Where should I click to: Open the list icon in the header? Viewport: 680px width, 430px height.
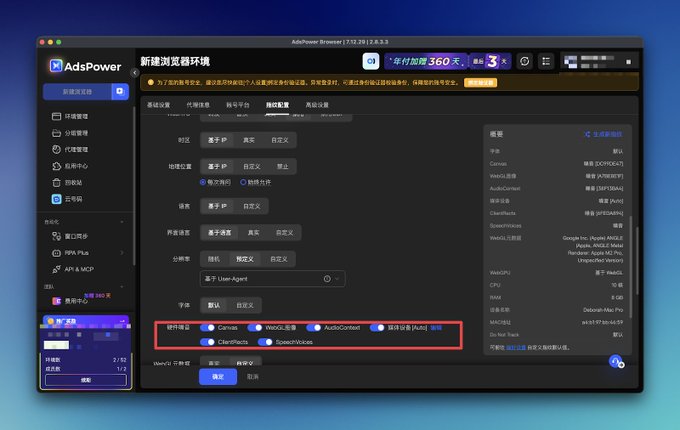click(x=546, y=61)
